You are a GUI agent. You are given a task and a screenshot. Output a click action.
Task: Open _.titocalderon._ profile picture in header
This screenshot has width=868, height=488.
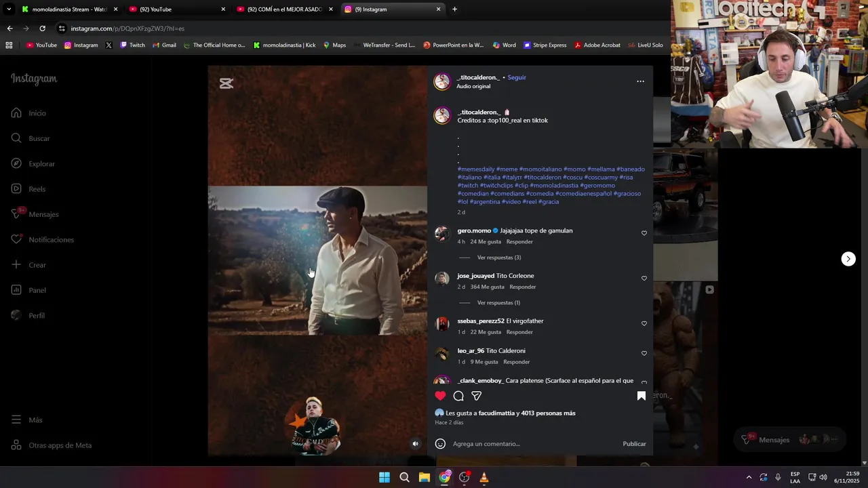click(442, 82)
